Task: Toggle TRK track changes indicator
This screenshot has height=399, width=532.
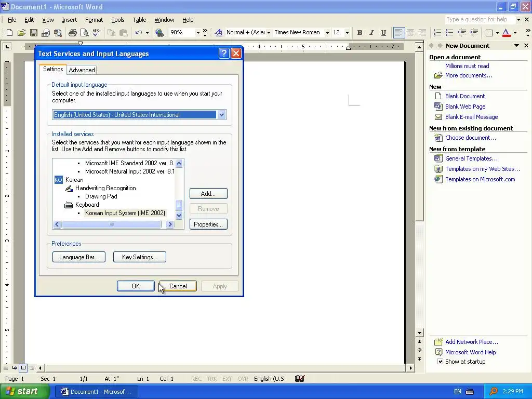Action: (x=212, y=379)
